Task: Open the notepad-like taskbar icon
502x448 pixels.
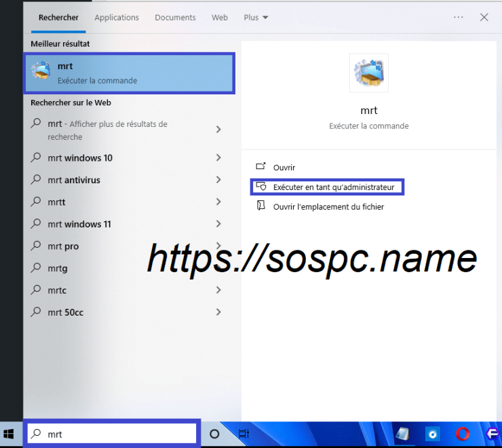Action: (402, 434)
